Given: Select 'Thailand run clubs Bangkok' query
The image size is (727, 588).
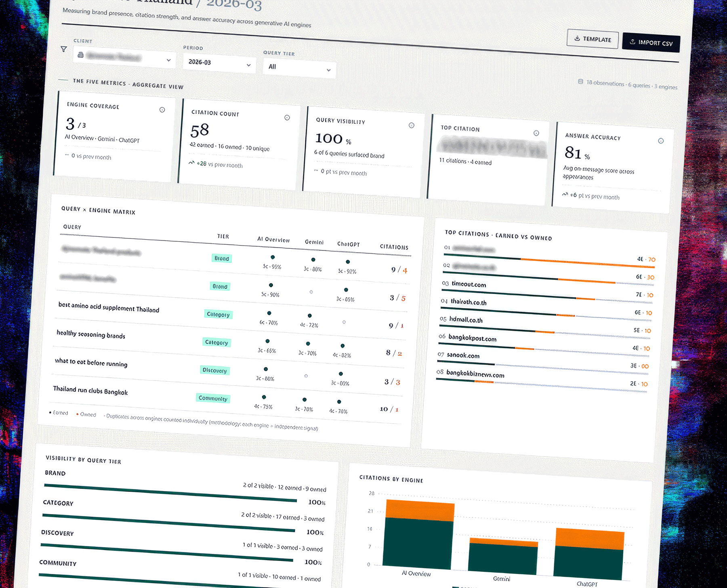Looking at the screenshot, I should tap(90, 390).
